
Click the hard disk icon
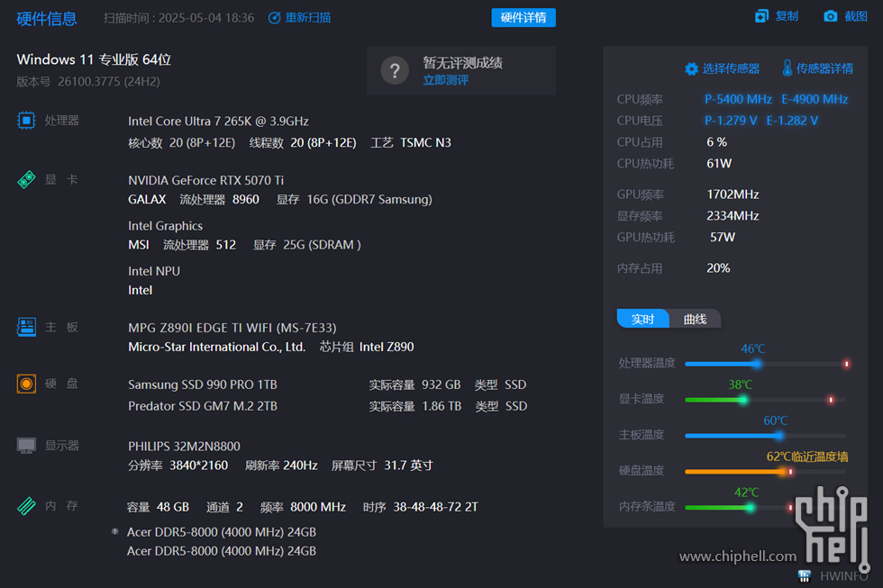point(26,384)
